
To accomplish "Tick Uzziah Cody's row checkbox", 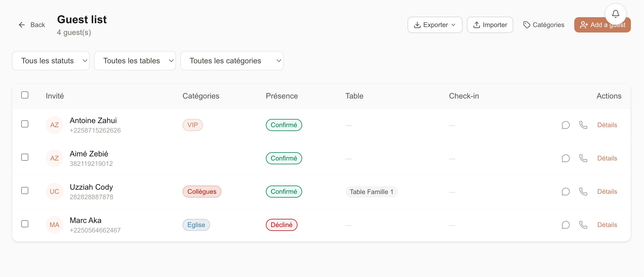I will pyautogui.click(x=25, y=190).
